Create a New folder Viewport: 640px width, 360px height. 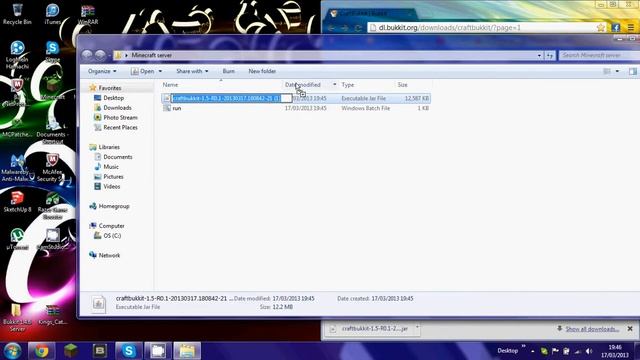(x=262, y=71)
